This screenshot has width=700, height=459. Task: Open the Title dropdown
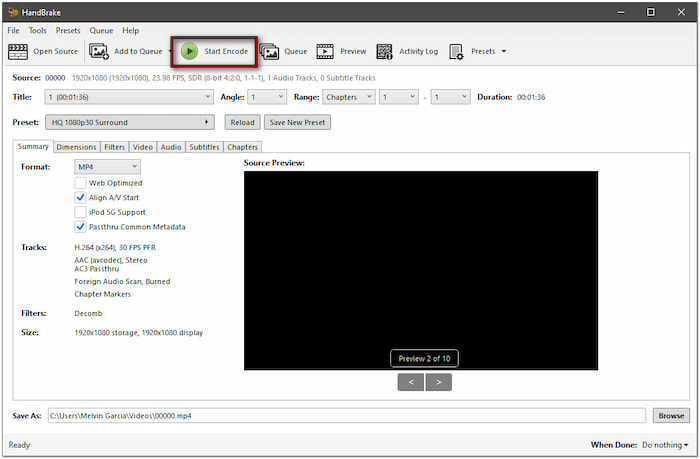coord(129,97)
